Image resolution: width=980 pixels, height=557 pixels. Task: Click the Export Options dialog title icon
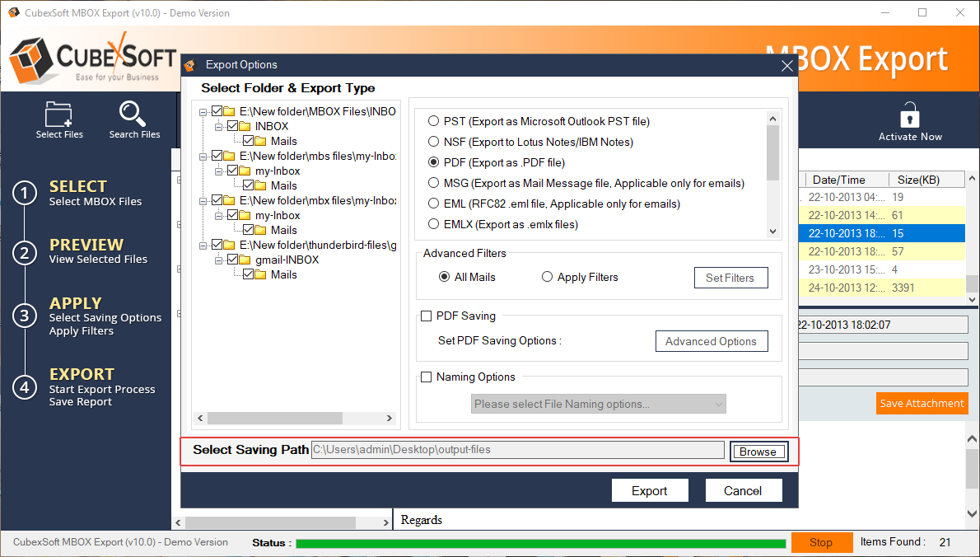(x=190, y=65)
